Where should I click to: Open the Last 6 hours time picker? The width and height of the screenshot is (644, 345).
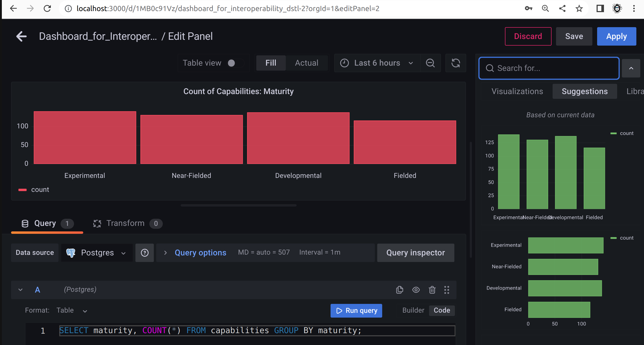[x=377, y=63]
